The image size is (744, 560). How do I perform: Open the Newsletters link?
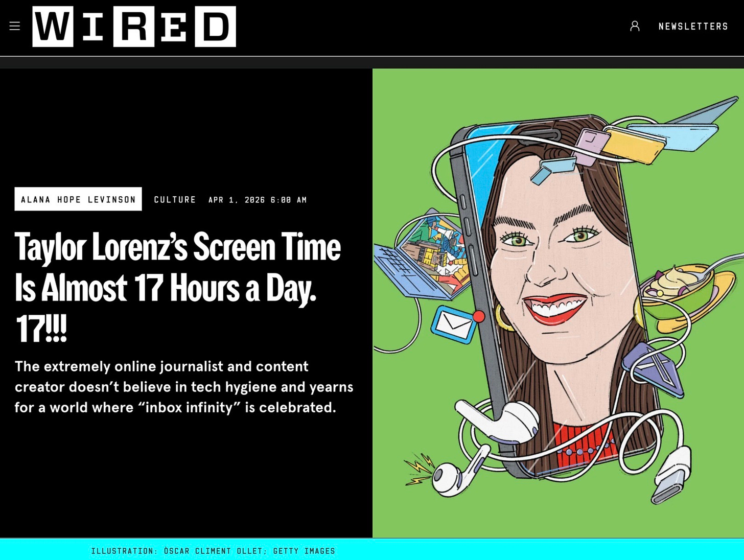[x=693, y=26]
